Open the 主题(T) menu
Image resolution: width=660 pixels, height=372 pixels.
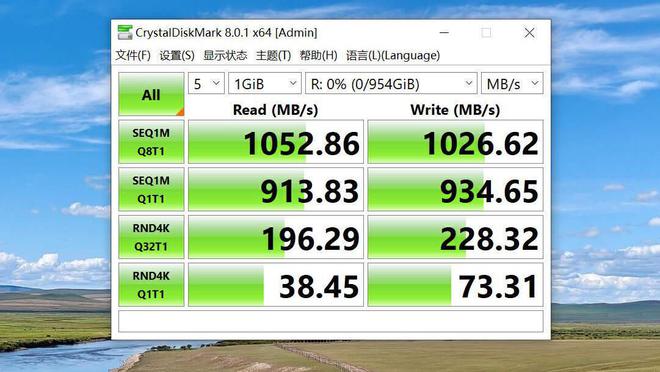[273, 55]
